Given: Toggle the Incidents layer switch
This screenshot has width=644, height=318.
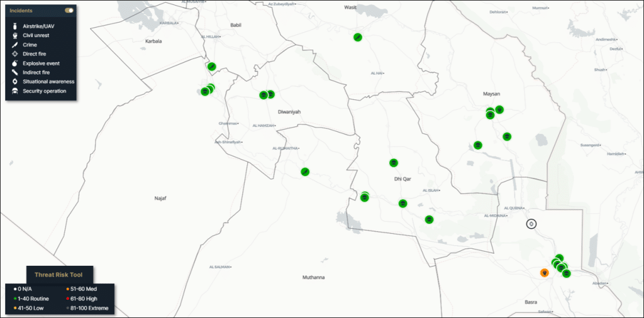Looking at the screenshot, I should (69, 11).
